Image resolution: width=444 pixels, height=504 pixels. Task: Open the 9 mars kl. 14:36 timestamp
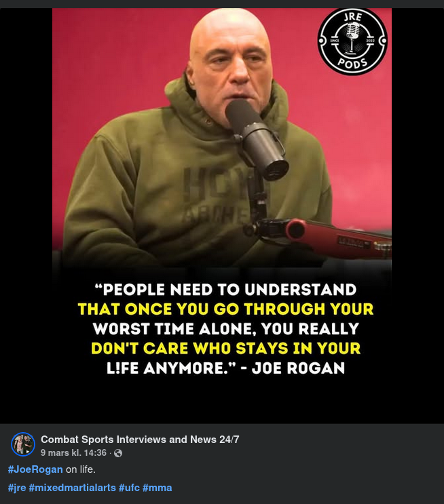coord(73,453)
